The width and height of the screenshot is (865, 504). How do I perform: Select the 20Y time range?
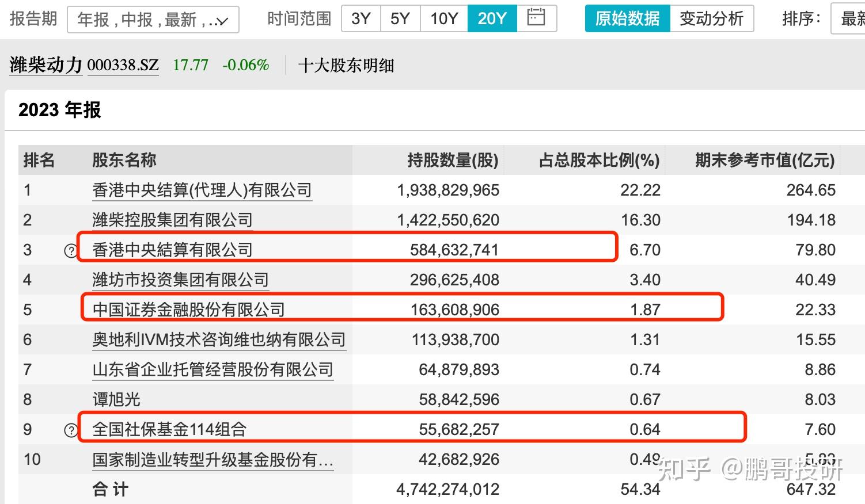coord(492,18)
